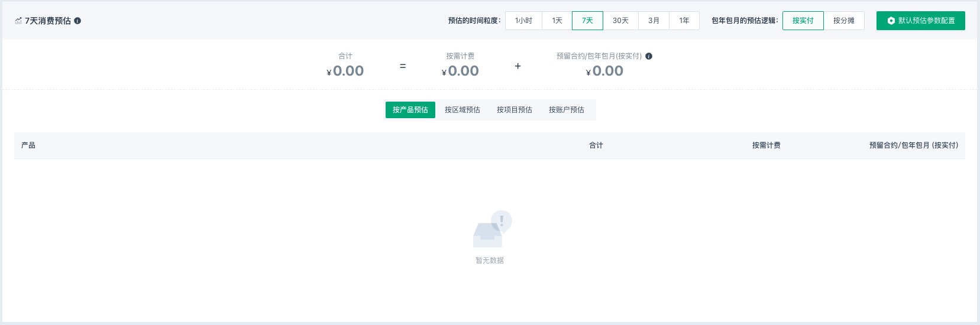Pick the 1年 time granularity
Screen dimensions: 980x325
pyautogui.click(x=684, y=21)
